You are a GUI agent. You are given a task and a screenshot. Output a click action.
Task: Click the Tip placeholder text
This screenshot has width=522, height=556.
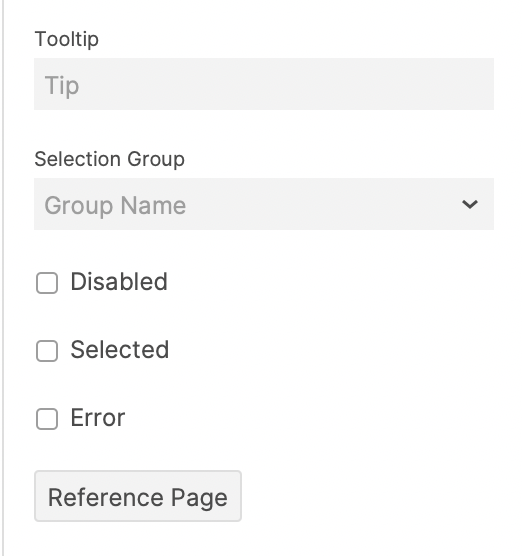[x=62, y=86]
